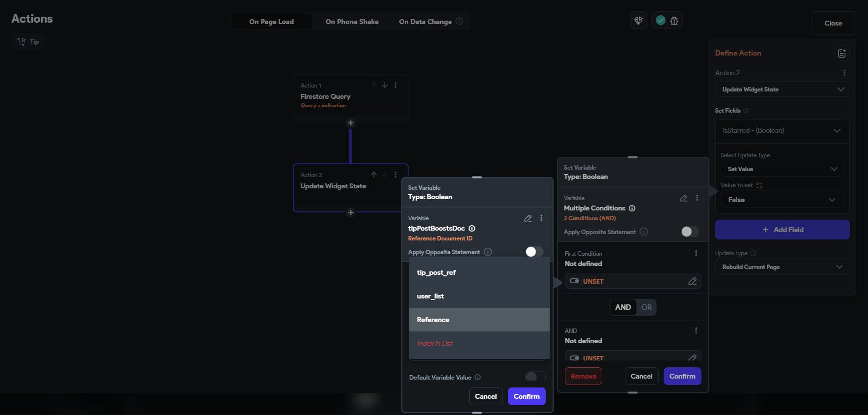This screenshot has width=868, height=415.
Task: Click info icon beside Set Fields label
Action: [746, 111]
